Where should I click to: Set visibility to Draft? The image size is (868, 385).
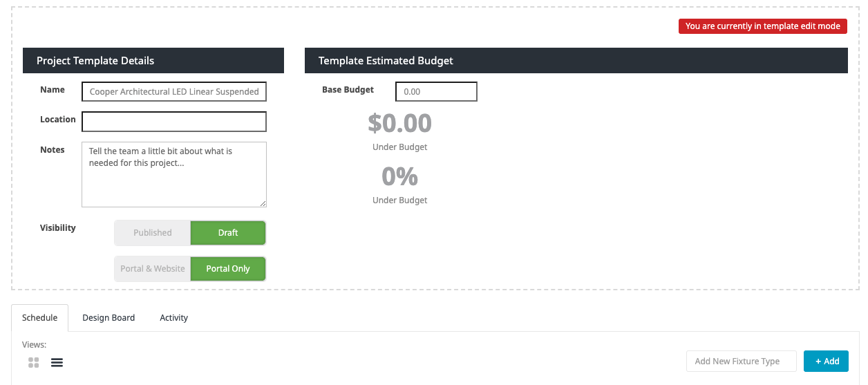click(x=227, y=233)
